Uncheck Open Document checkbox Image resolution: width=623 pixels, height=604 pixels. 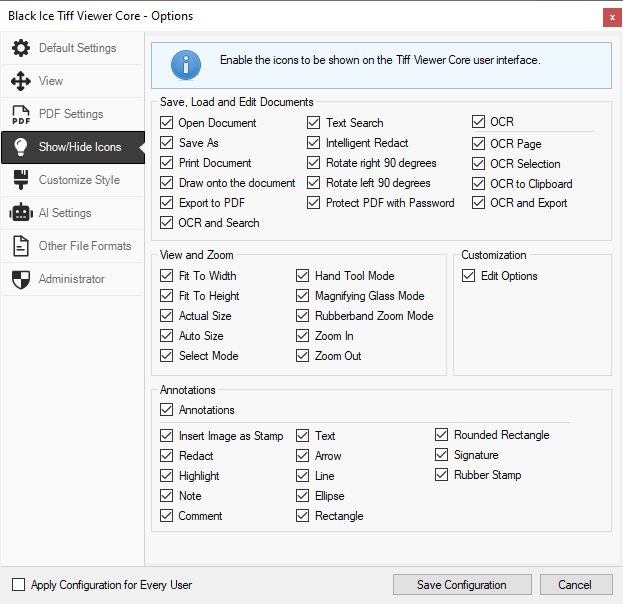tap(166, 122)
